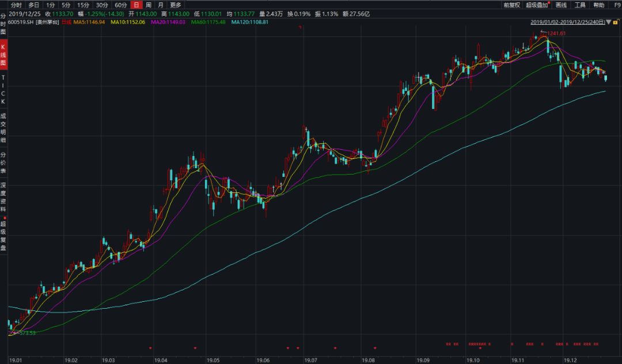Open the 深度资料 sidebar panel
This screenshot has width=622, height=364.
3,198
